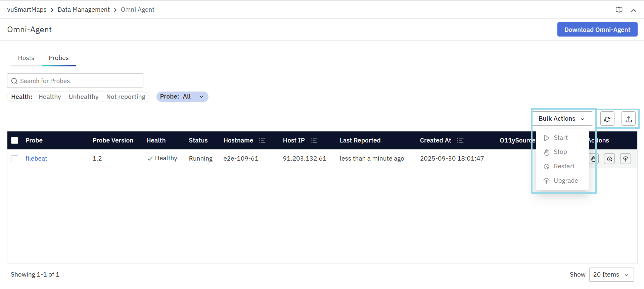The width and height of the screenshot is (644, 289).
Task: Open the 20 Items page size dropdown
Action: (611, 275)
